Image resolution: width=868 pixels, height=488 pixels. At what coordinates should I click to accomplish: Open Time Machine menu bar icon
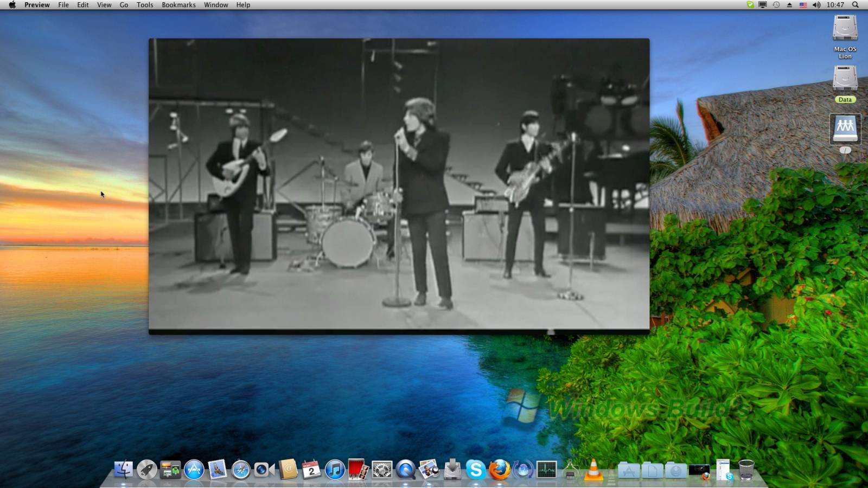[x=776, y=5]
